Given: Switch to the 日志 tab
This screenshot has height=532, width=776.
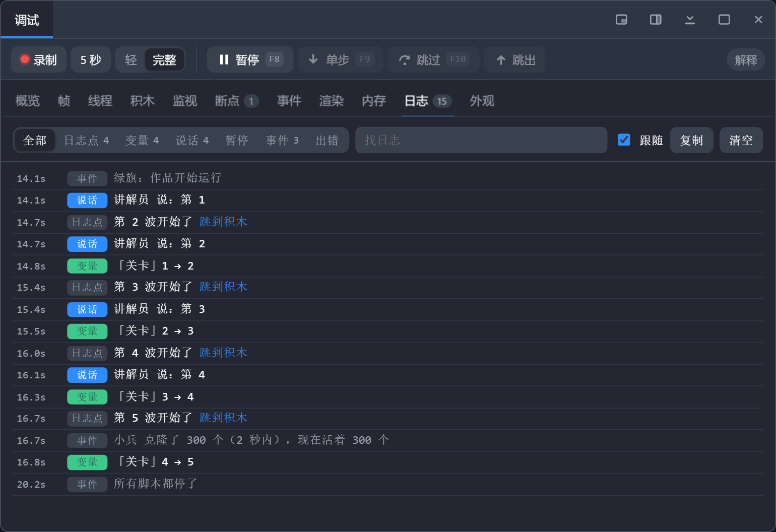Looking at the screenshot, I should click(428, 101).
